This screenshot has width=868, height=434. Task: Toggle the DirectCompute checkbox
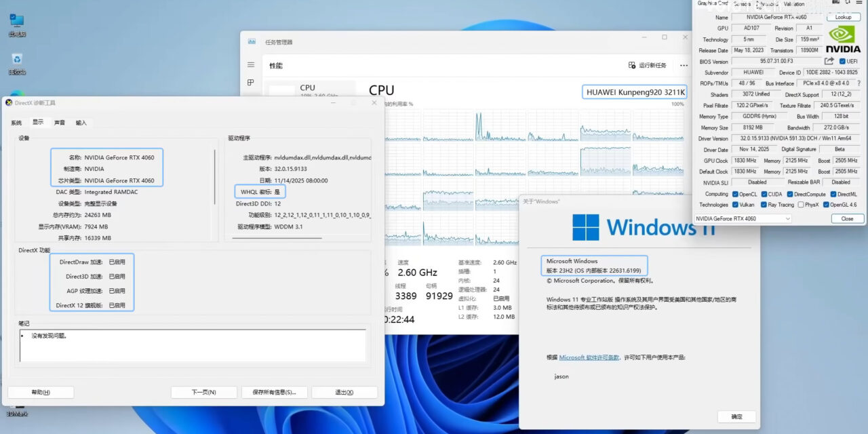(789, 194)
